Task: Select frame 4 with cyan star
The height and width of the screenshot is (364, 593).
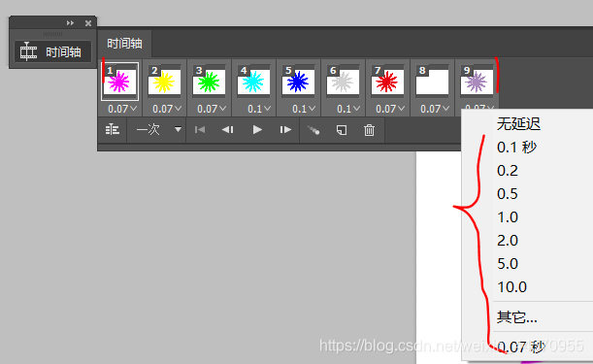Action: click(253, 82)
